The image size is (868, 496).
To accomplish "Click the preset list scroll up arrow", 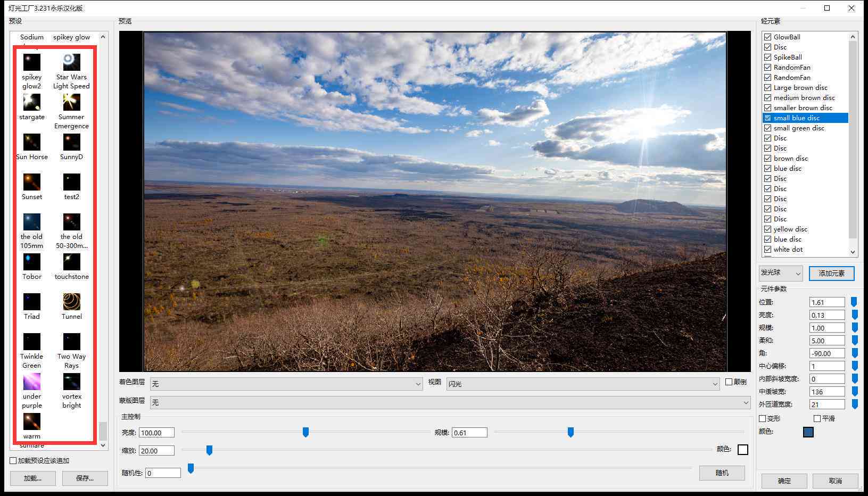I will (x=103, y=37).
